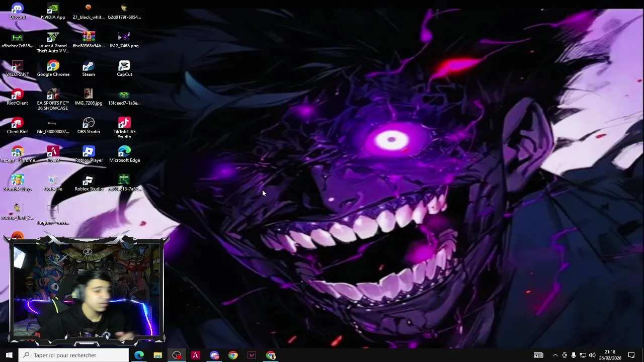The width and height of the screenshot is (644, 362).
Task: Select the NVIDIA App desktop icon
Action: [53, 12]
